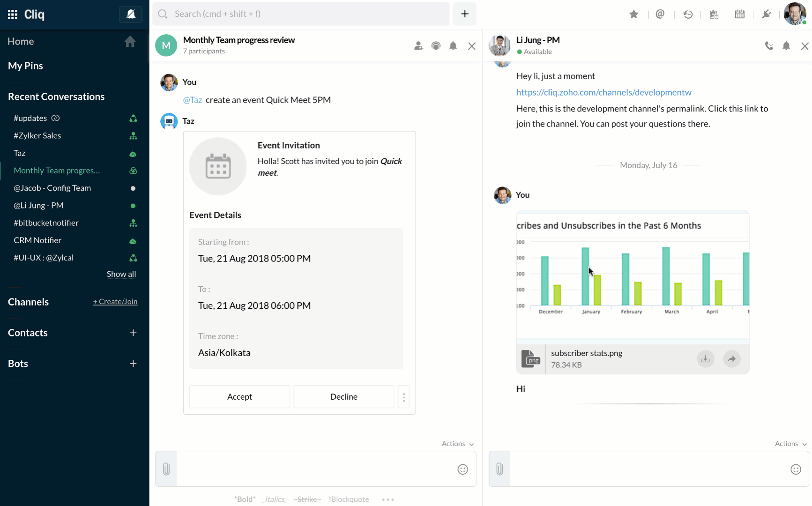Image resolution: width=812 pixels, height=506 pixels.
Task: Open the calendar icon in top bar
Action: click(x=740, y=15)
